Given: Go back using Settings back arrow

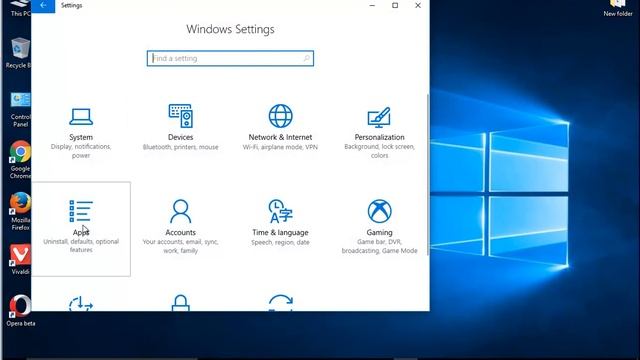Looking at the screenshot, I should (x=43, y=6).
